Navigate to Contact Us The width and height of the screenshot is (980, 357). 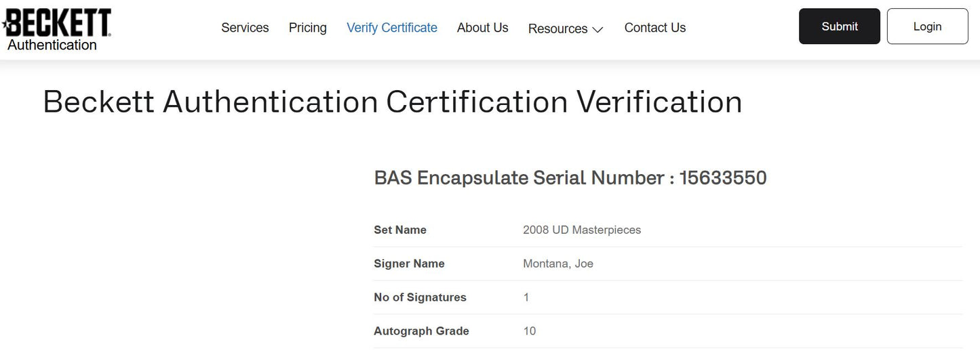[654, 28]
